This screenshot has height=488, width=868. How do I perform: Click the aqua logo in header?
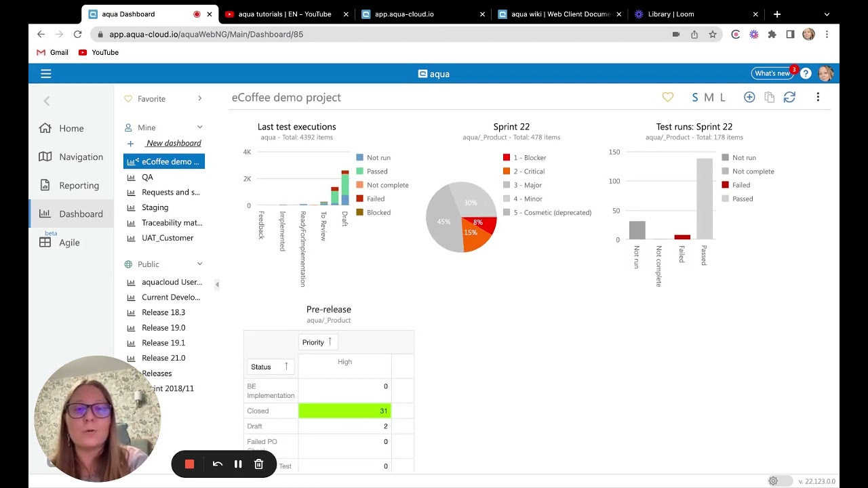[434, 74]
